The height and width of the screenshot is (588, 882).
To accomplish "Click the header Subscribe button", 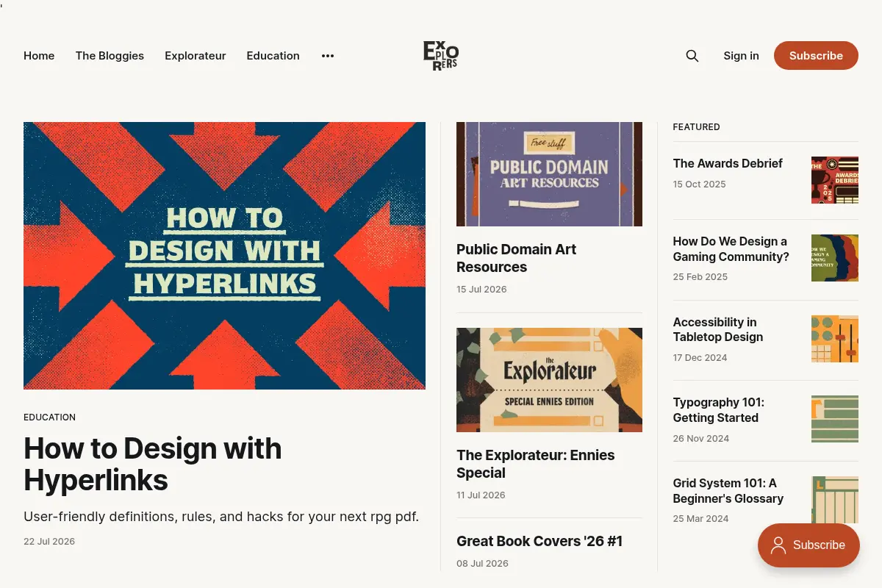I will click(x=816, y=56).
